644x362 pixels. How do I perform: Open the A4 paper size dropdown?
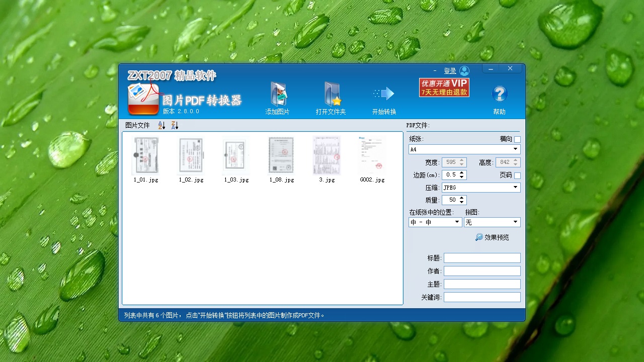point(516,149)
